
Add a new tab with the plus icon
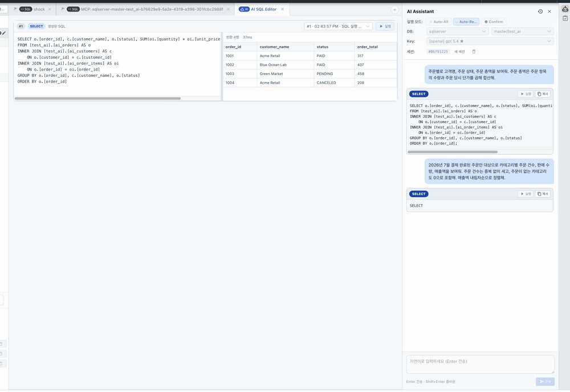coord(394,10)
